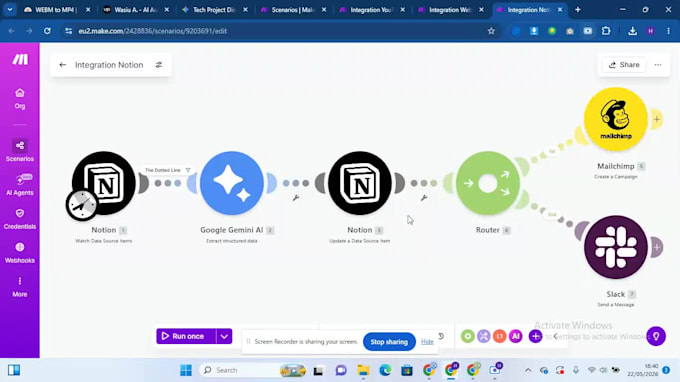Open Credentials in the sidebar

(x=20, y=219)
